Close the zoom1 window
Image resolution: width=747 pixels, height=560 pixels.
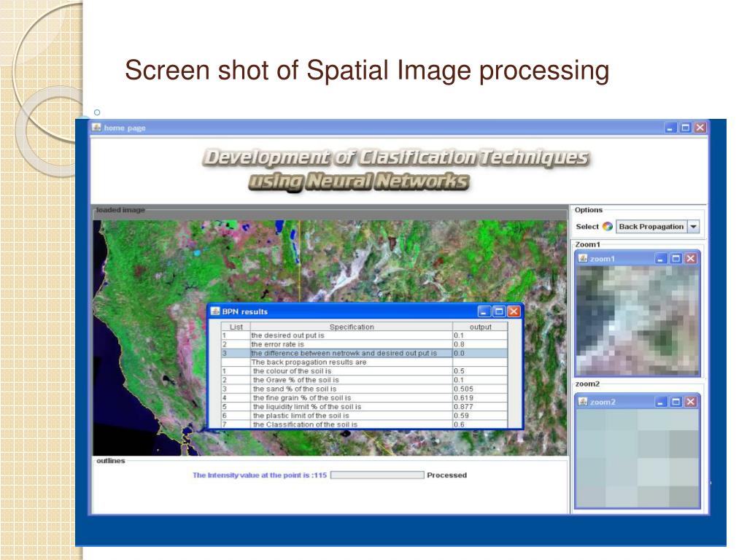pos(691,259)
